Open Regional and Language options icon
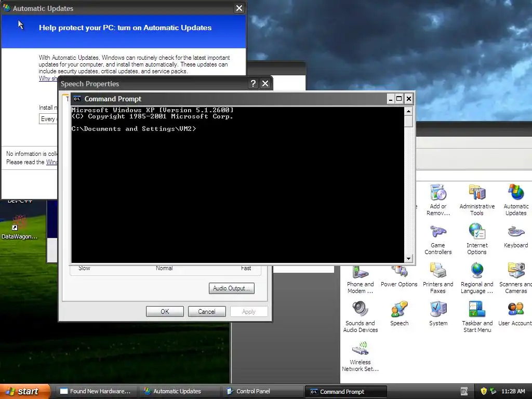532x399 pixels. point(477,278)
